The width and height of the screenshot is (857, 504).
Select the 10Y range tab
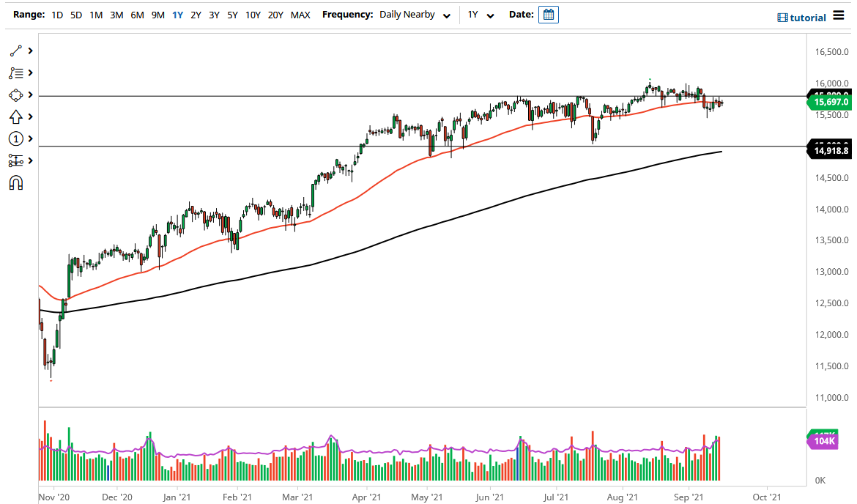click(x=253, y=14)
